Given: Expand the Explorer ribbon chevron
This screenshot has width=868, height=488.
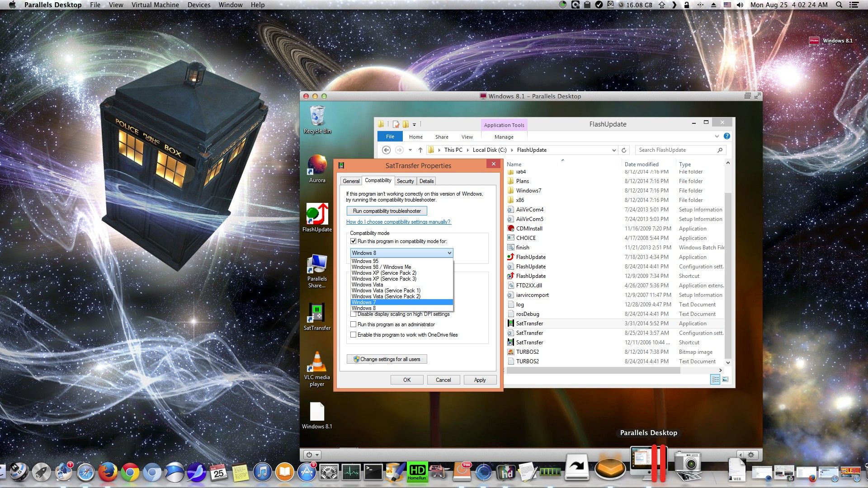Looking at the screenshot, I should point(717,136).
